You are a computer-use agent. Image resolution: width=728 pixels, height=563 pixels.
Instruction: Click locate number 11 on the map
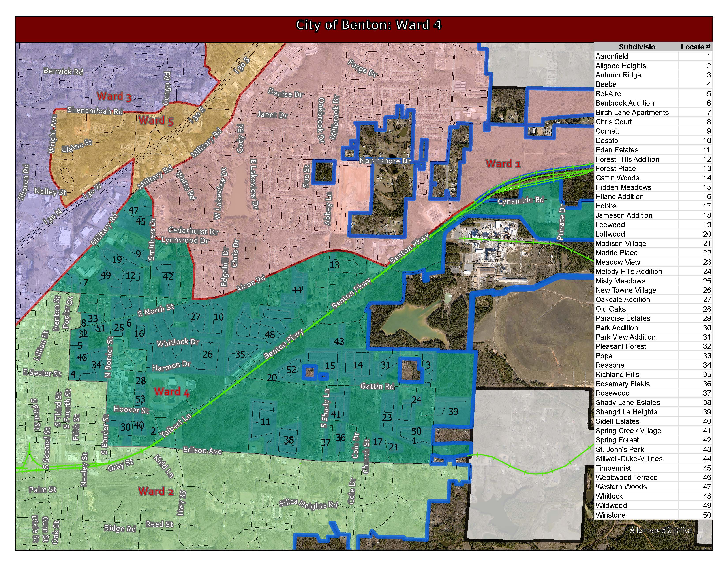click(265, 422)
